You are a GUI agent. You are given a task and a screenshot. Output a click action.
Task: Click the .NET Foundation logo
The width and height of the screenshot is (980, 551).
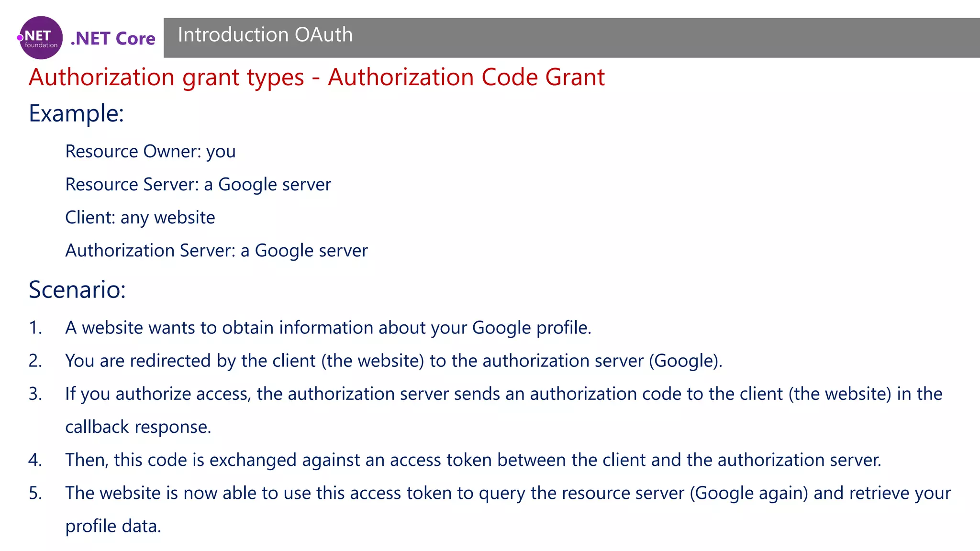[40, 38]
